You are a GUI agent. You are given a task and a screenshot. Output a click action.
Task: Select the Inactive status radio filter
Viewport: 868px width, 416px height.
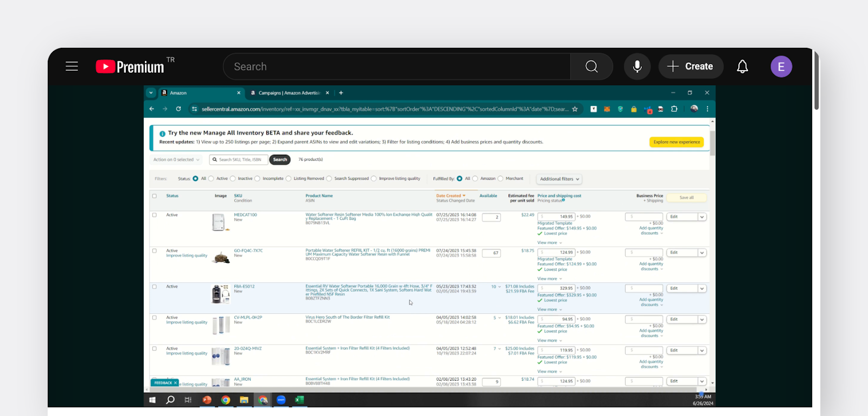click(x=233, y=179)
